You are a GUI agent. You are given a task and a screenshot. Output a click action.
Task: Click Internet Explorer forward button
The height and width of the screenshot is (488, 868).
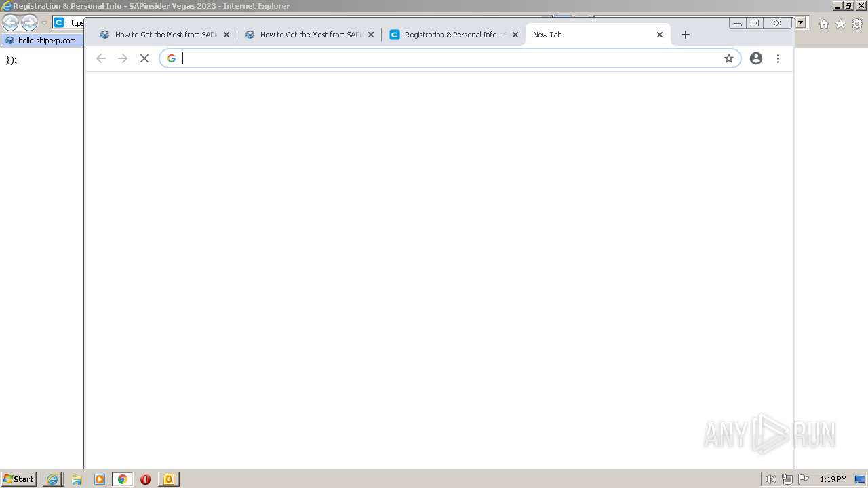(x=29, y=22)
